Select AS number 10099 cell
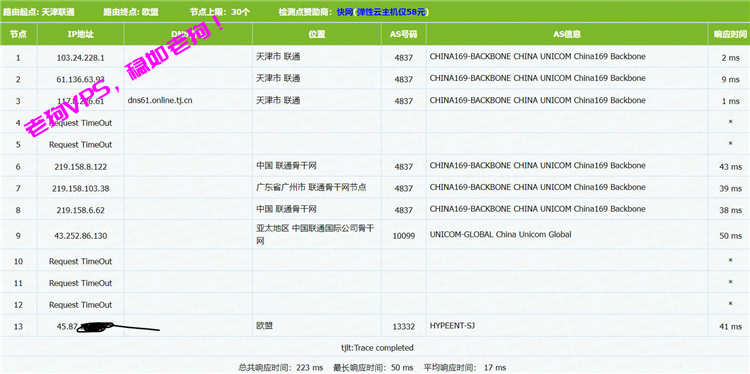 point(404,236)
